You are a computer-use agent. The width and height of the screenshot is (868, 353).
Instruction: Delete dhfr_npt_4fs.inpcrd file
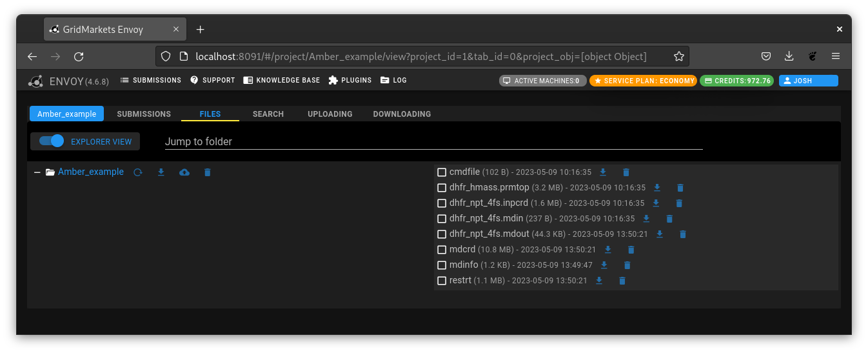679,203
